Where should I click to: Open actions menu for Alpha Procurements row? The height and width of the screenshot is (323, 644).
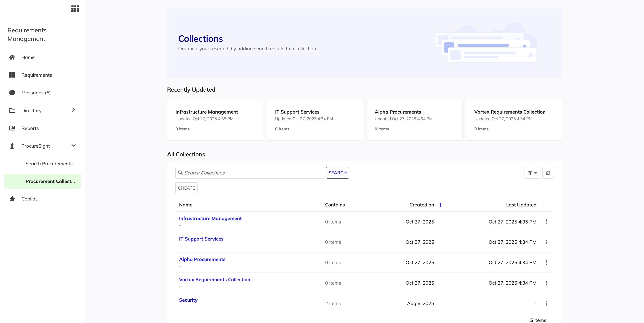point(546,262)
